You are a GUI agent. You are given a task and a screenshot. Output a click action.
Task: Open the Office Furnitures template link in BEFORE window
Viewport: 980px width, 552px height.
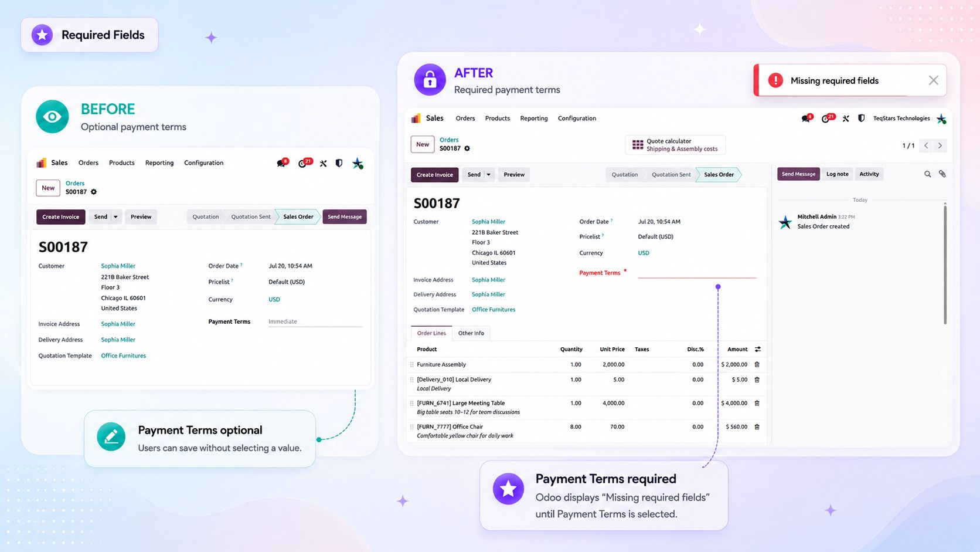pos(124,355)
